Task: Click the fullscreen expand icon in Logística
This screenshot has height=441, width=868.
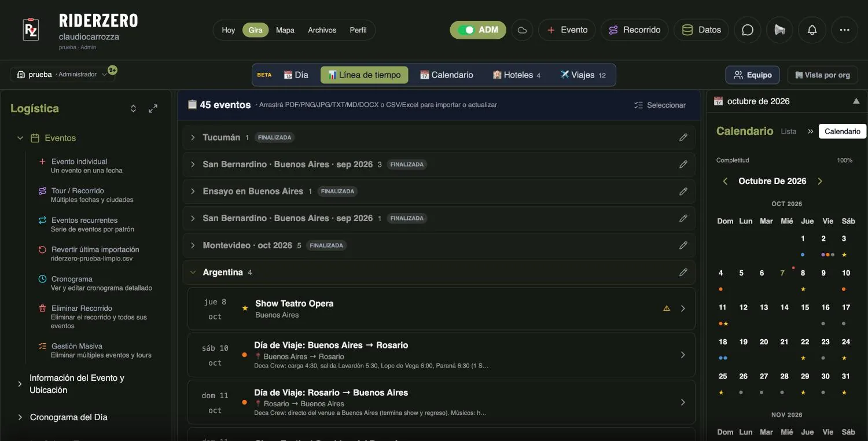Action: coord(153,109)
